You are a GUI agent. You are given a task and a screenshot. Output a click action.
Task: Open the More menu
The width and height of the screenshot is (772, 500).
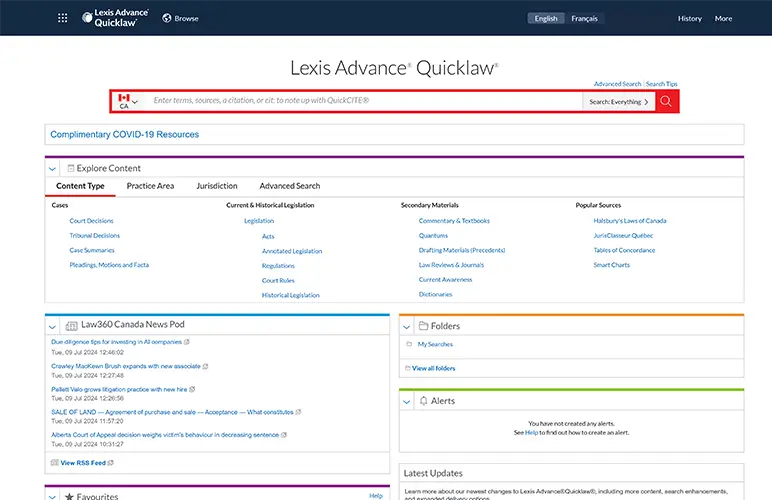(723, 18)
